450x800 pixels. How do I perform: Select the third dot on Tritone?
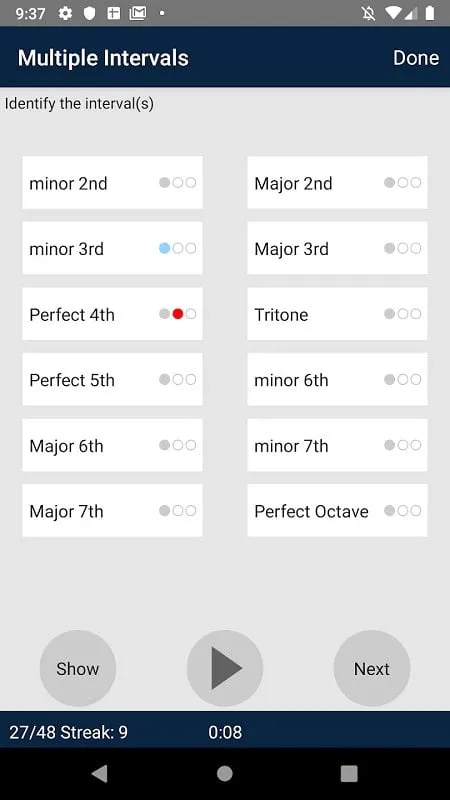[416, 314]
